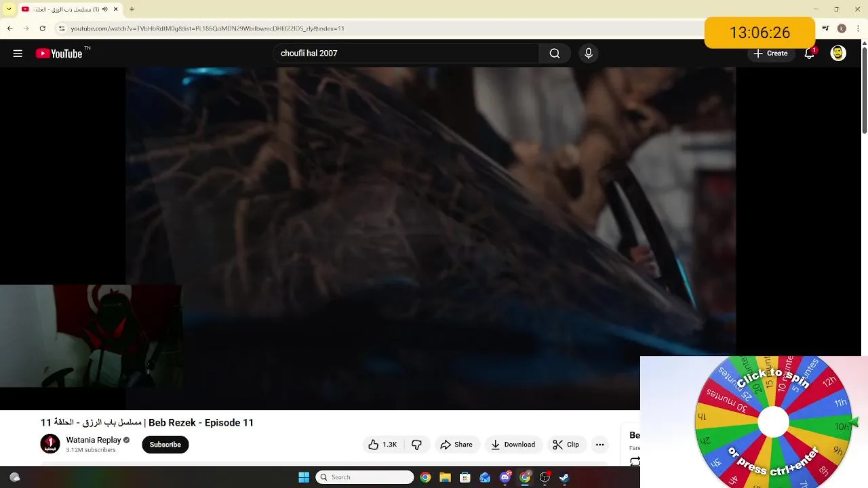Click the browser address bar URL
The image size is (868, 488).
[x=208, y=28]
